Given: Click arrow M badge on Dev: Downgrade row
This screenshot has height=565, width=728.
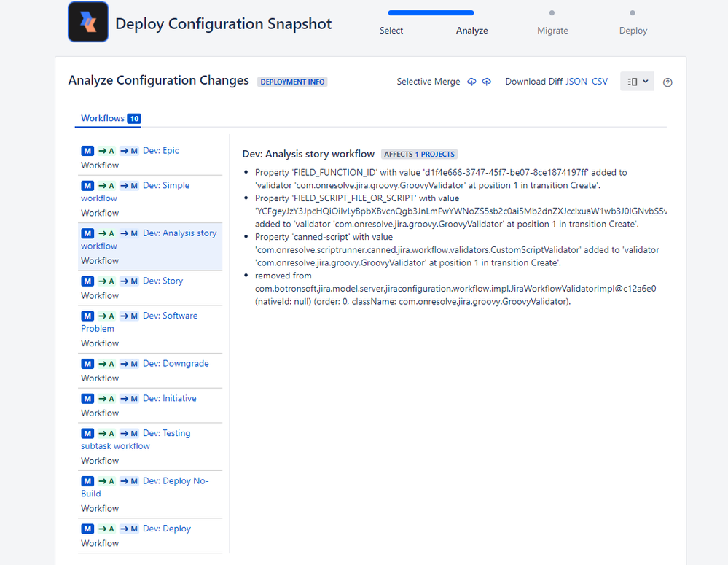Looking at the screenshot, I should 129,364.
